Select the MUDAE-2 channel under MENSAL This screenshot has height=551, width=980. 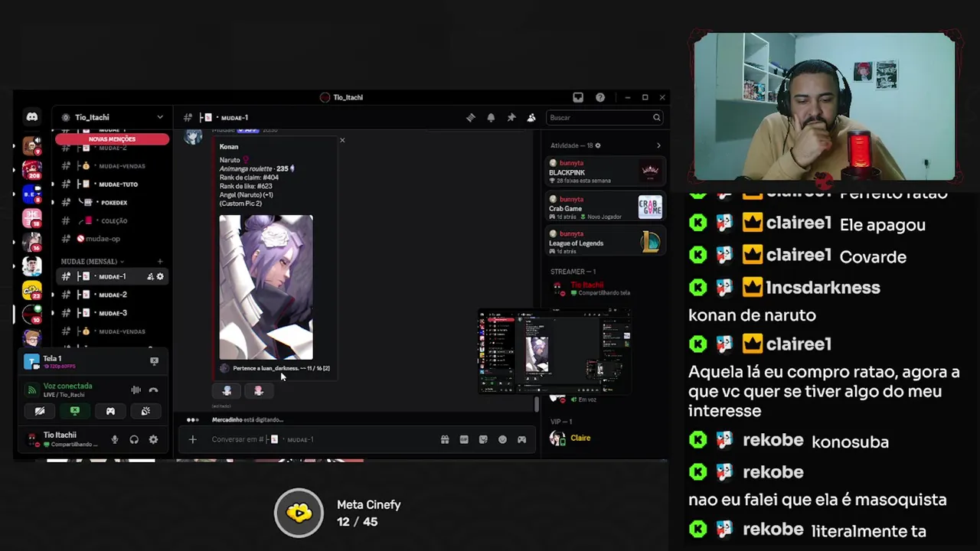[112, 295]
